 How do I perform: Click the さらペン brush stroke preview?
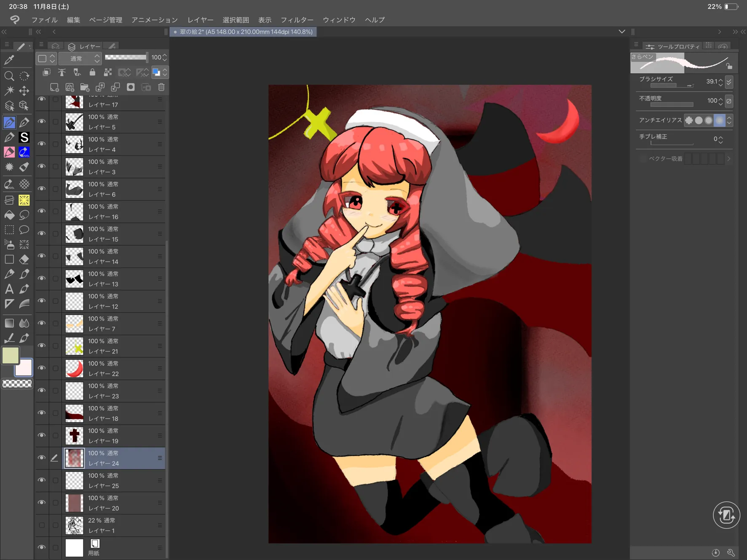[683, 62]
